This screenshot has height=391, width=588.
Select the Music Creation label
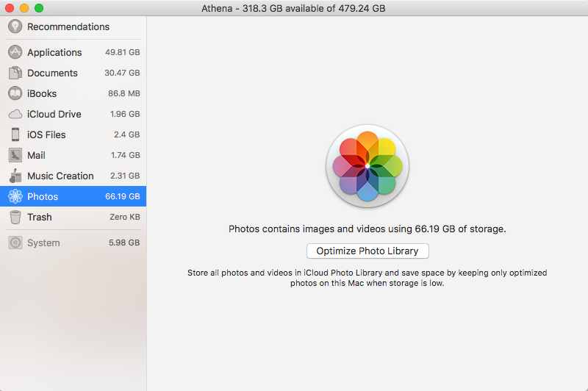[60, 176]
